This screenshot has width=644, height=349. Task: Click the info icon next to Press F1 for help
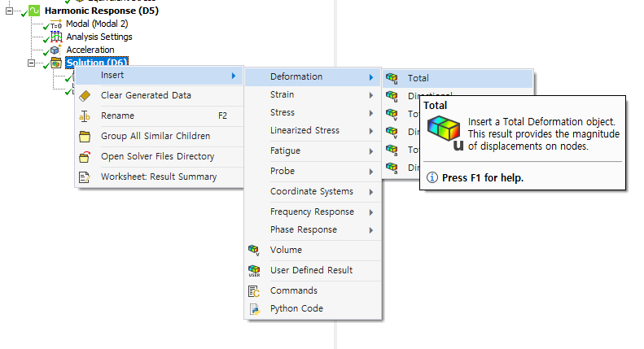point(432,178)
